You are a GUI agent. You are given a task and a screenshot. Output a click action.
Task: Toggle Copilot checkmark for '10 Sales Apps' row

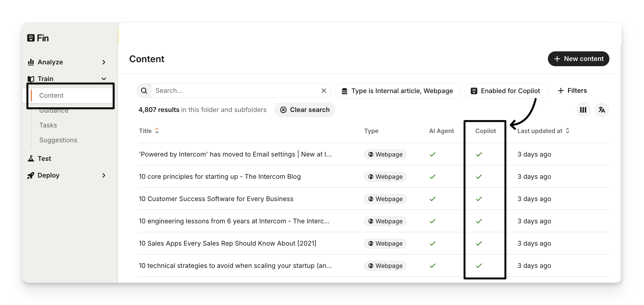[x=479, y=243]
